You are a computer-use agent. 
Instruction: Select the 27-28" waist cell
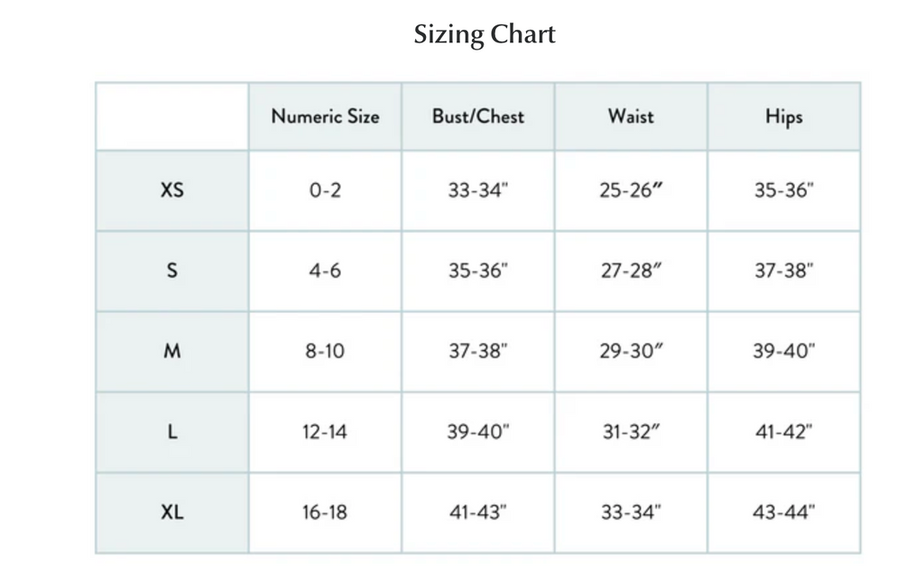click(x=631, y=271)
